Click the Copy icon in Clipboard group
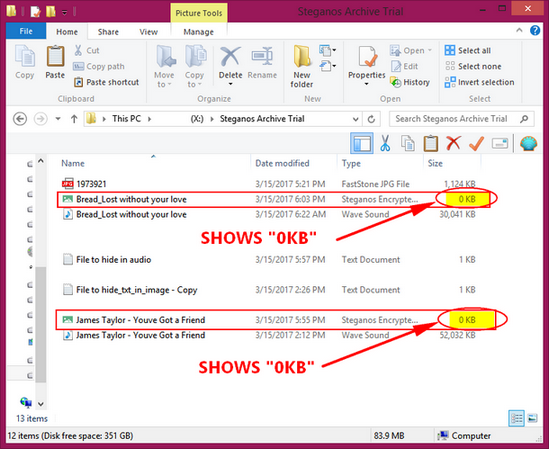This screenshot has height=449, width=549. tap(25, 56)
